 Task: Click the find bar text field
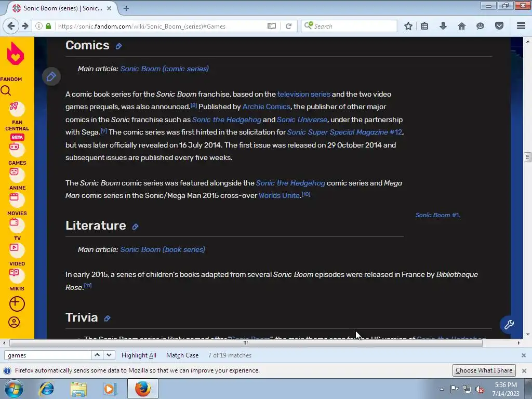[47, 355]
